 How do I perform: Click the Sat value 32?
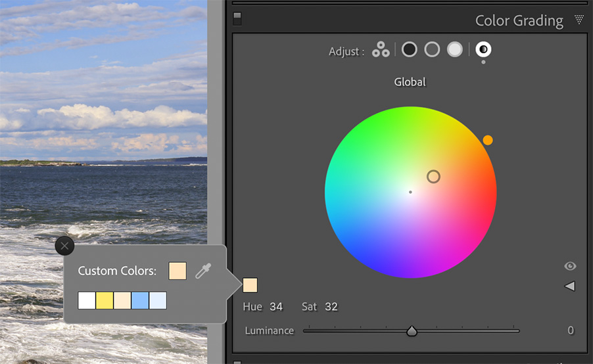pos(331,307)
